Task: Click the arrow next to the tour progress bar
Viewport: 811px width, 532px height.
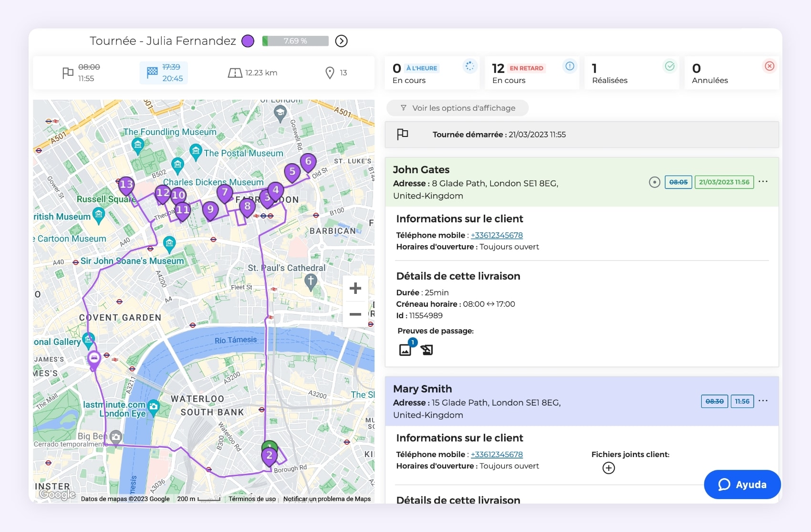Action: [341, 41]
